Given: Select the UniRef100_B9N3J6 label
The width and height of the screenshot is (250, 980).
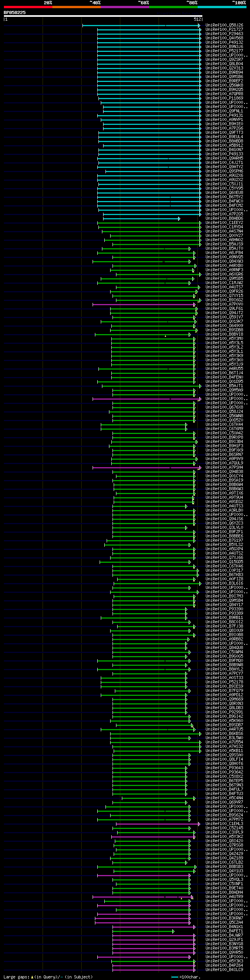Looking at the screenshot, I should coord(224,46).
